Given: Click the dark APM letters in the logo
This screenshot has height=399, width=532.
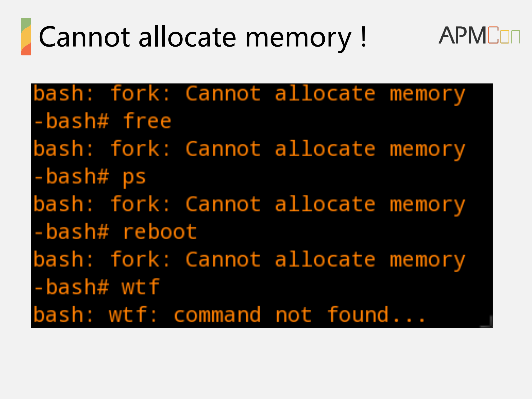Looking at the screenshot, I should tap(462, 35).
